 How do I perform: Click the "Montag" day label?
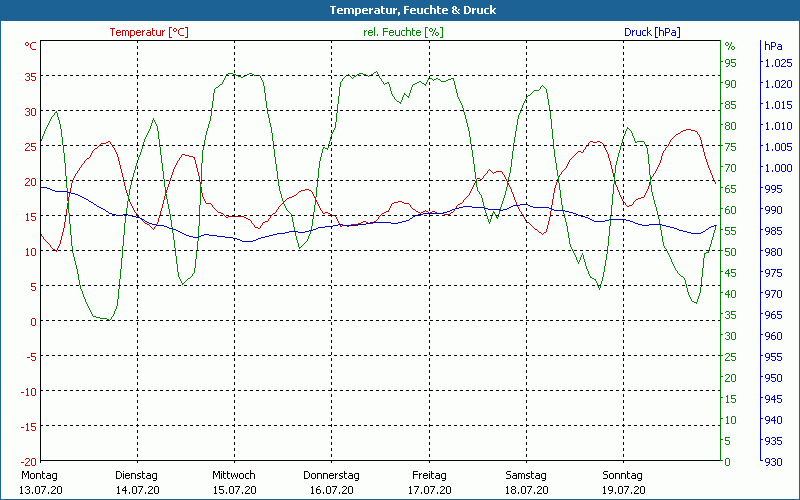40,476
